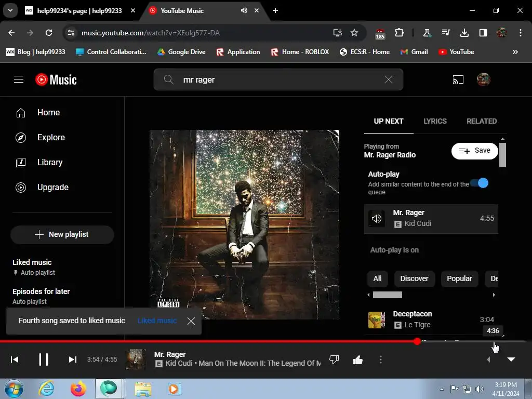Click the YouTube Music logo

click(x=56, y=79)
